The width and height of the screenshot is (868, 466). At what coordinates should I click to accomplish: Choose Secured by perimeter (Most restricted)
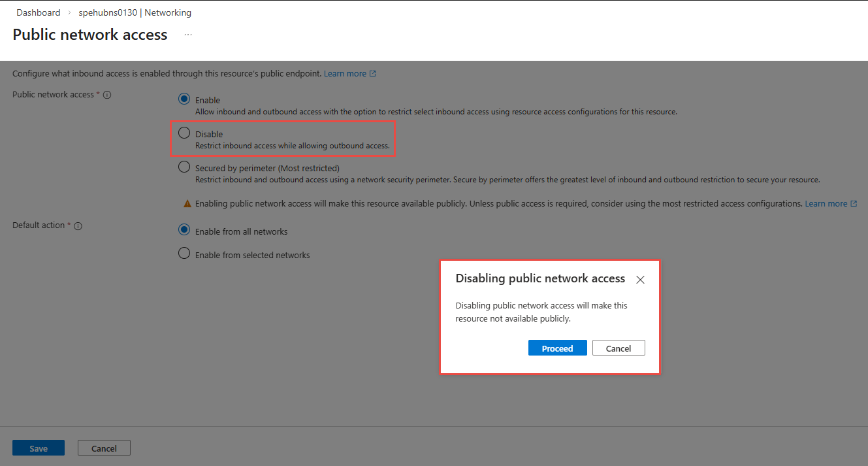(x=184, y=167)
